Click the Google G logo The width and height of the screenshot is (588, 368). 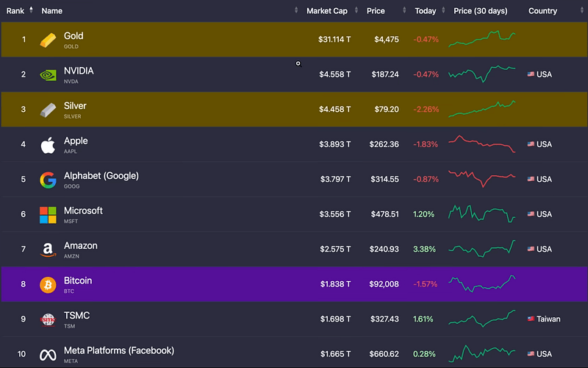[x=48, y=180]
